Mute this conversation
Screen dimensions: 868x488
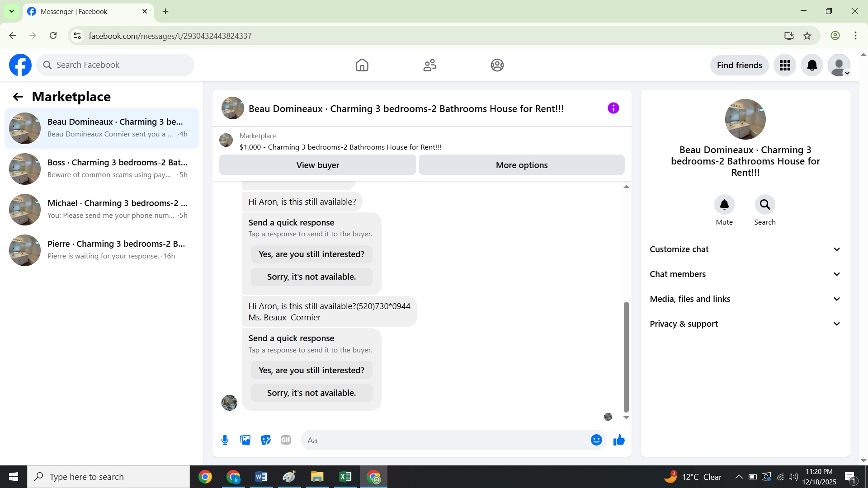pos(724,205)
